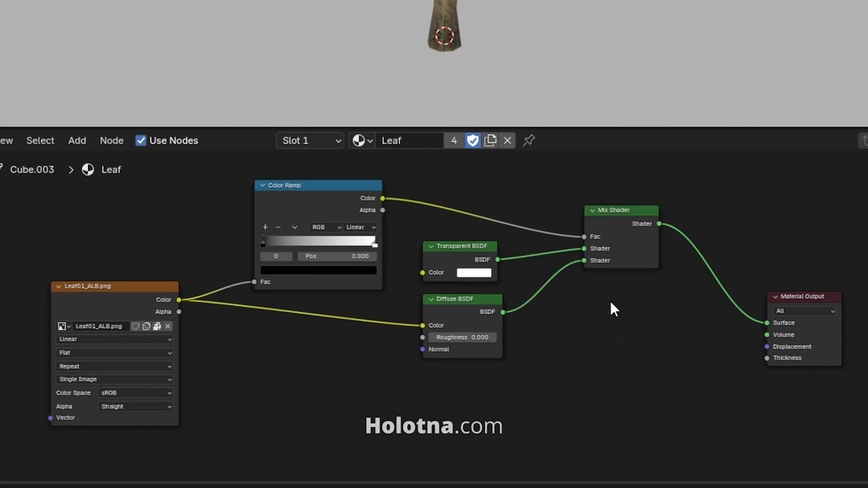The image size is (868, 488).
Task: Remove color stop with minus icon
Action: click(278, 227)
